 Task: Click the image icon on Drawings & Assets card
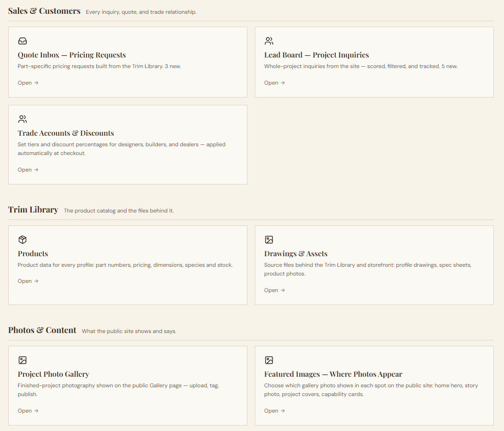click(x=269, y=240)
